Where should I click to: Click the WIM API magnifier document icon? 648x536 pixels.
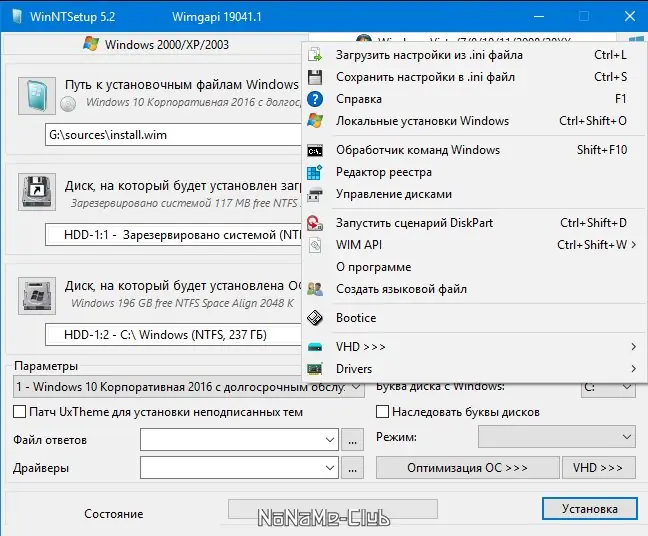point(315,245)
